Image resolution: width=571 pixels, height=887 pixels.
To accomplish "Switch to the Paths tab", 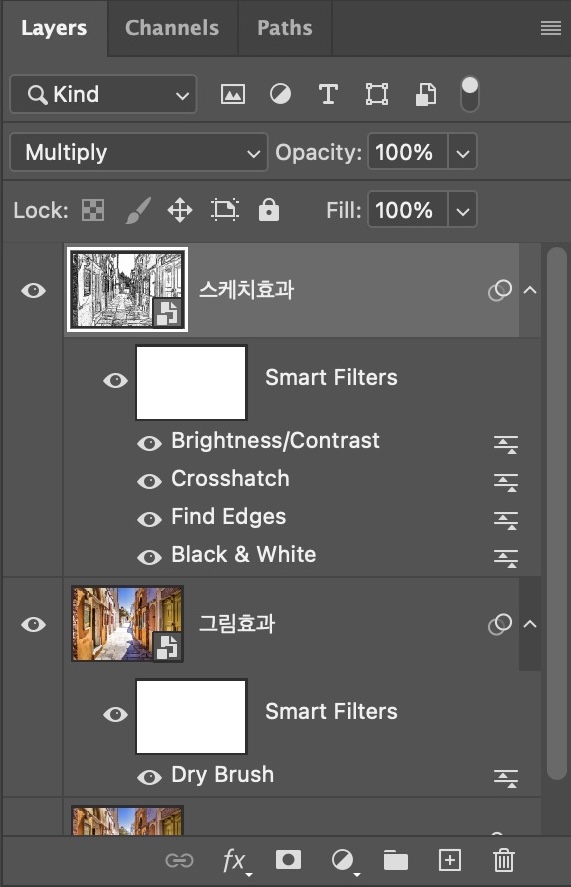I will (285, 28).
